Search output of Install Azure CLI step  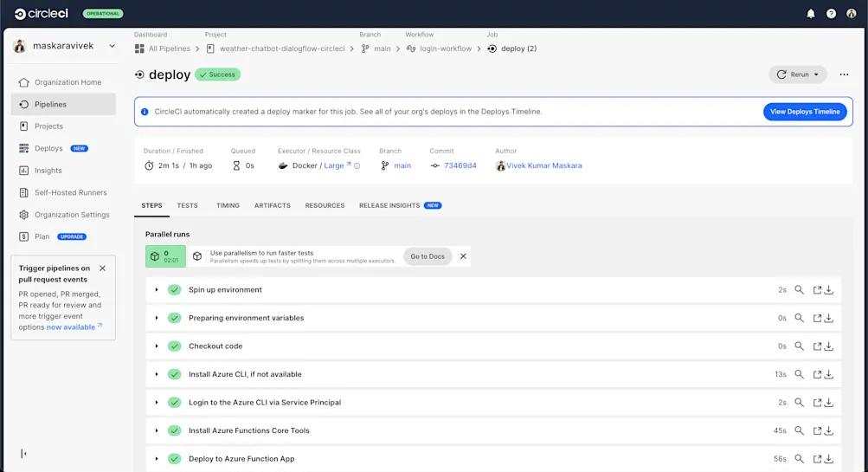click(800, 374)
